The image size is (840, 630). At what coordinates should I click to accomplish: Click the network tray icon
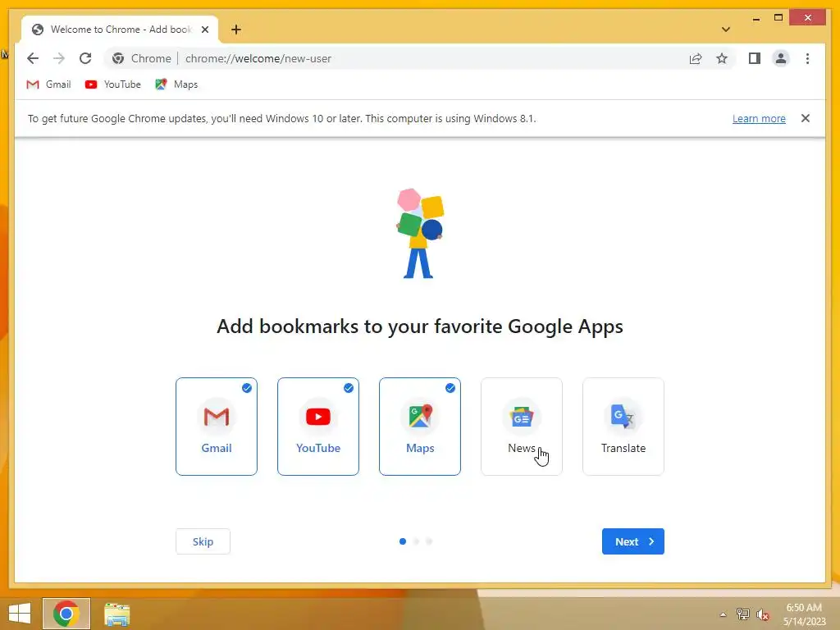(743, 614)
